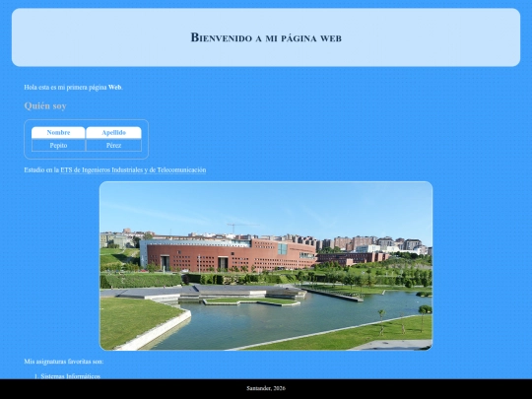Select the 'Bienvenido a mi página web' heading
The image size is (532, 399).
point(266,37)
